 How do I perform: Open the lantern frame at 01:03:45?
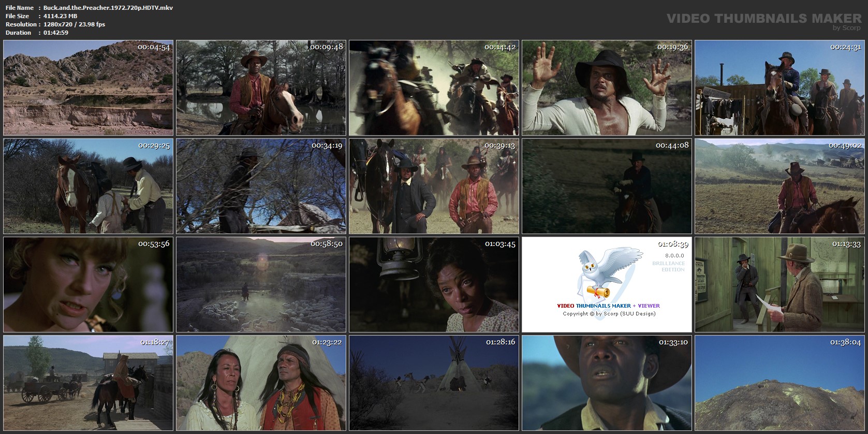coord(434,284)
